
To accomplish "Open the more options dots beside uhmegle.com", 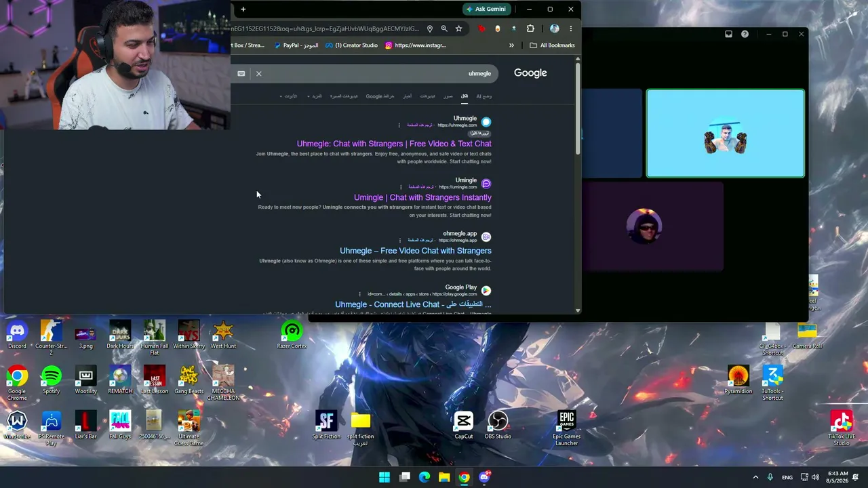I will tap(399, 125).
